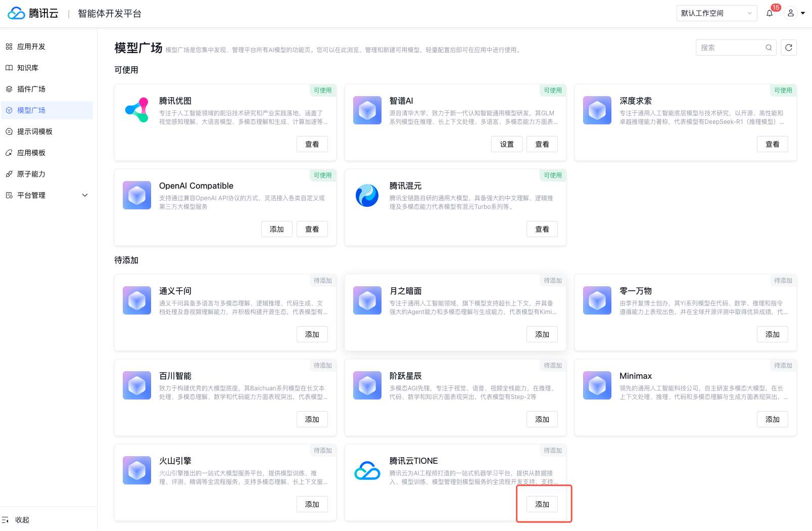Click the refresh icon button
This screenshot has width=812, height=531.
(789, 48)
